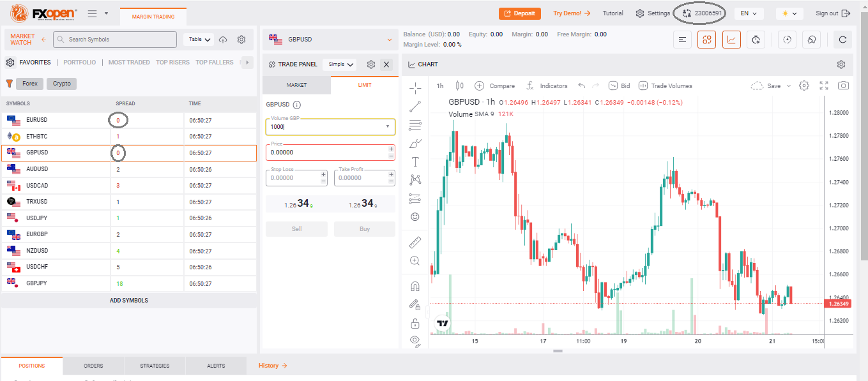868x381 pixels.
Task: Open the Indicators menu
Action: tap(547, 86)
